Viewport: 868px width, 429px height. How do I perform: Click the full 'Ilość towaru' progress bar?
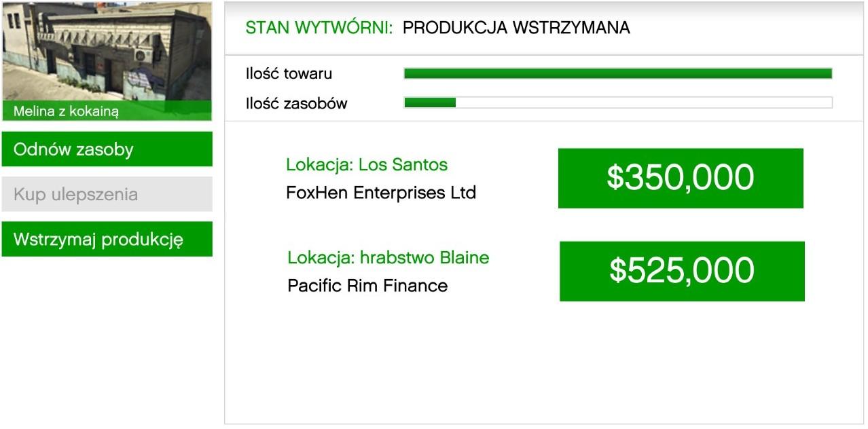click(618, 73)
